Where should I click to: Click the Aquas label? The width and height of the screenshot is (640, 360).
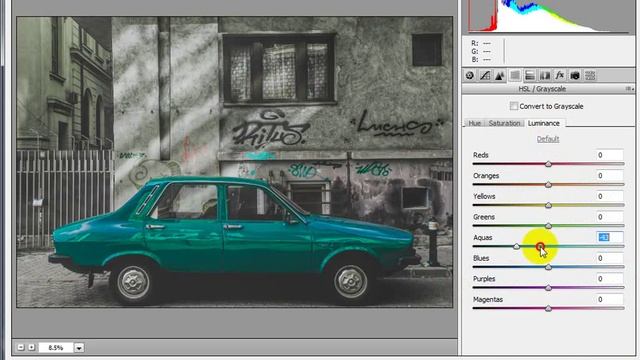482,238
